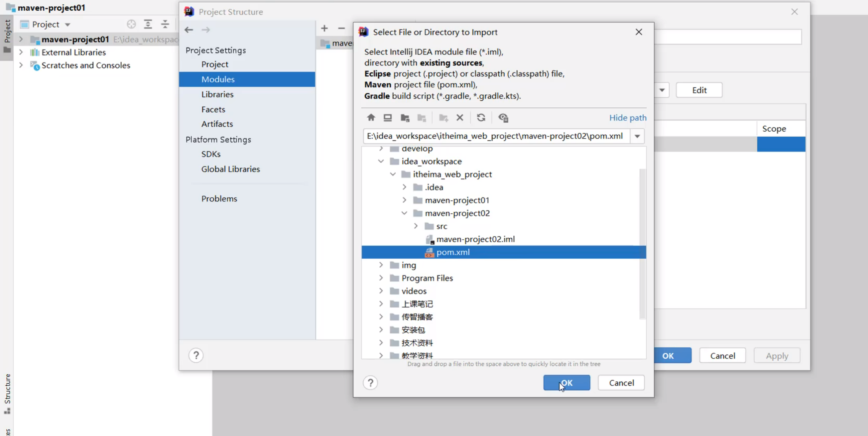Screen dimensions: 868x436
Task: Open the Libraries settings section
Action: pyautogui.click(x=217, y=94)
